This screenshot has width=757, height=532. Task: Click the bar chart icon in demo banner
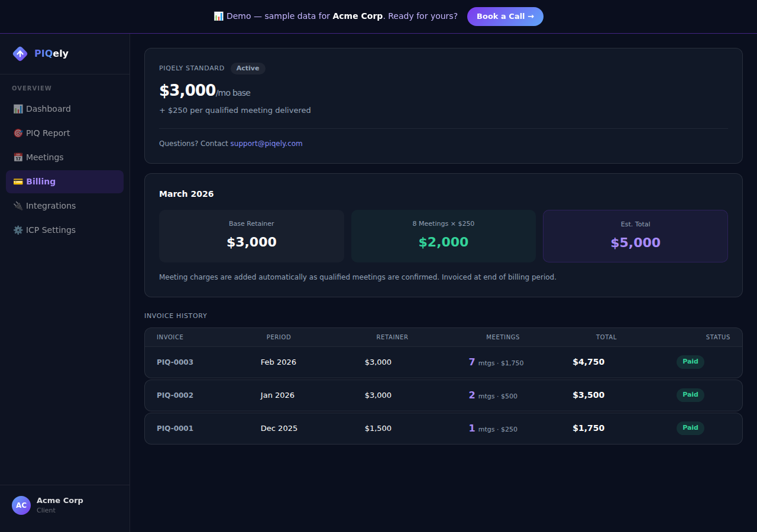pos(218,16)
